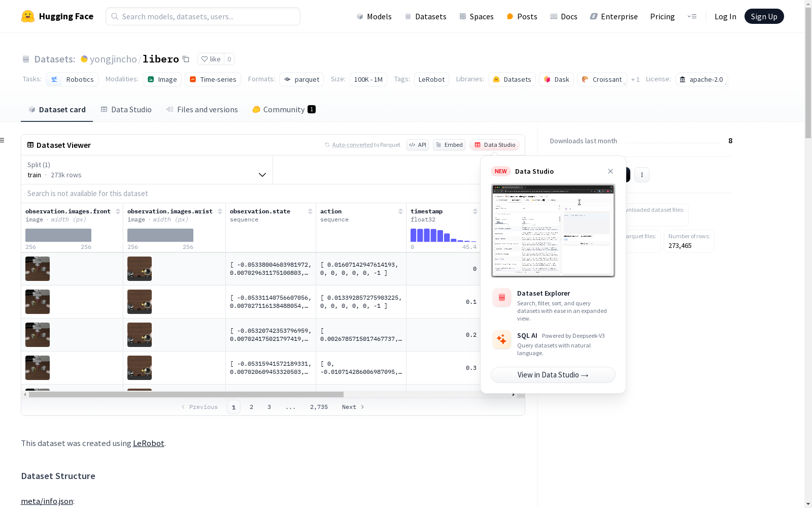
Task: Go to Spaces in navigation
Action: point(476,16)
